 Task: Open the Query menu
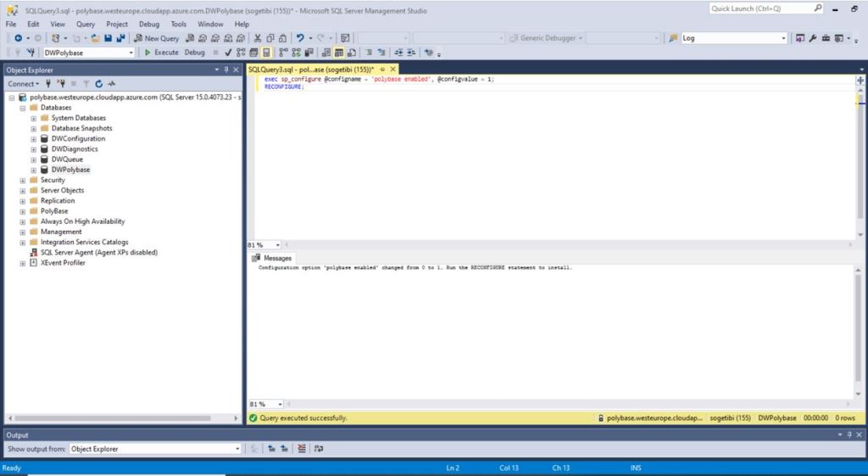coord(86,25)
